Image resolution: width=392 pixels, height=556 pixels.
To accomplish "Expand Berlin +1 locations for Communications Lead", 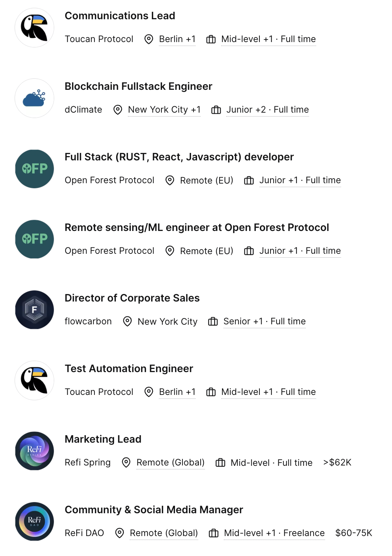I will point(177,39).
